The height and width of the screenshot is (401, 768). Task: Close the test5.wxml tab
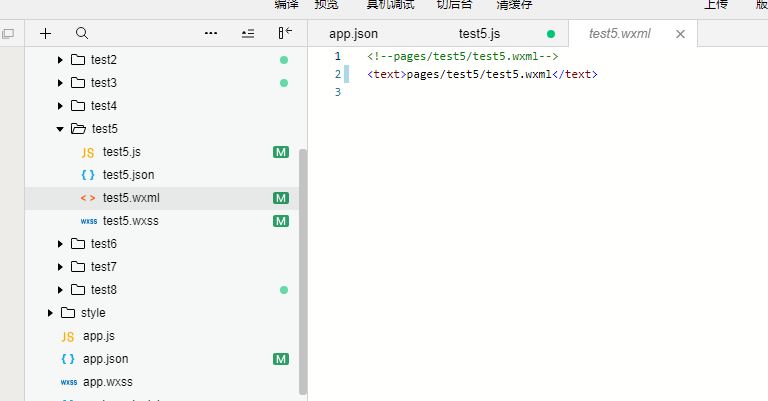[x=680, y=34]
